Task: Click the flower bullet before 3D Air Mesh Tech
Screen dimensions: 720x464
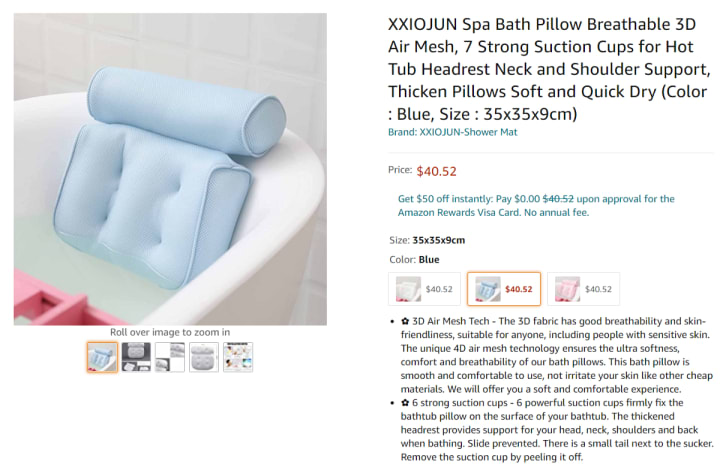Action: [405, 321]
